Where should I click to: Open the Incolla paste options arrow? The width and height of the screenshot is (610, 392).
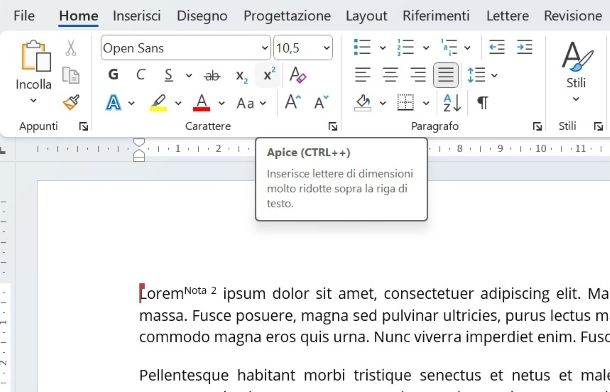[33, 101]
